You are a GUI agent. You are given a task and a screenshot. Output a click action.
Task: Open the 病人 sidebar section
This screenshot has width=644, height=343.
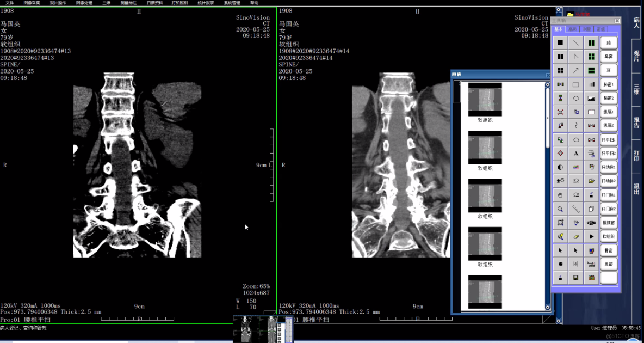click(x=636, y=23)
